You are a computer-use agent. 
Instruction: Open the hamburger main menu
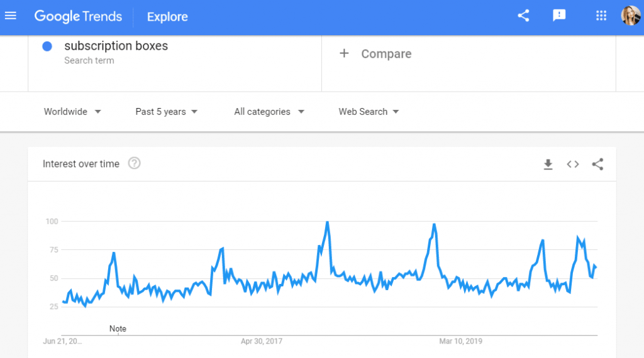(x=11, y=16)
